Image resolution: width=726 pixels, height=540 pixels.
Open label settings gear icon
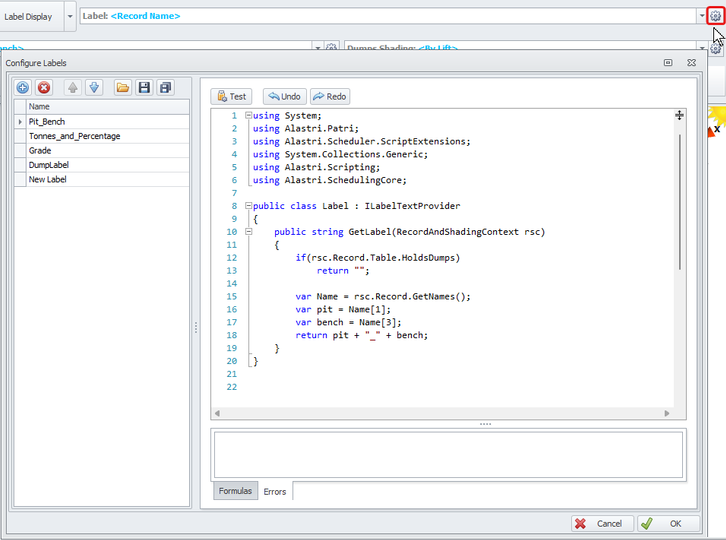[x=715, y=16]
